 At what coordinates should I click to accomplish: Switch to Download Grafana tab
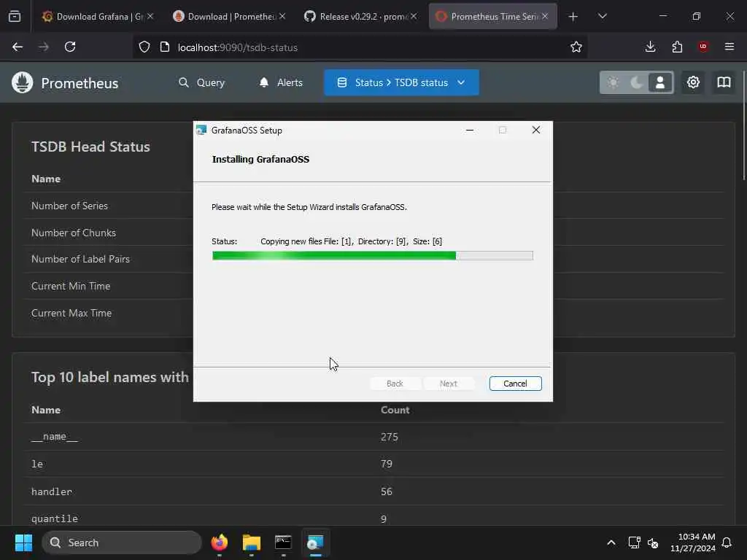98,16
